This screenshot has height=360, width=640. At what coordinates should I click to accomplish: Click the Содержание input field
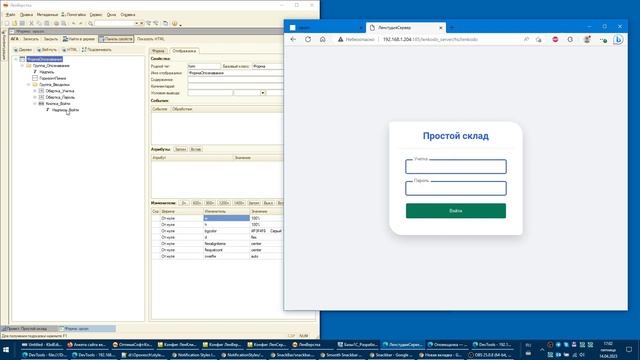tap(235, 80)
